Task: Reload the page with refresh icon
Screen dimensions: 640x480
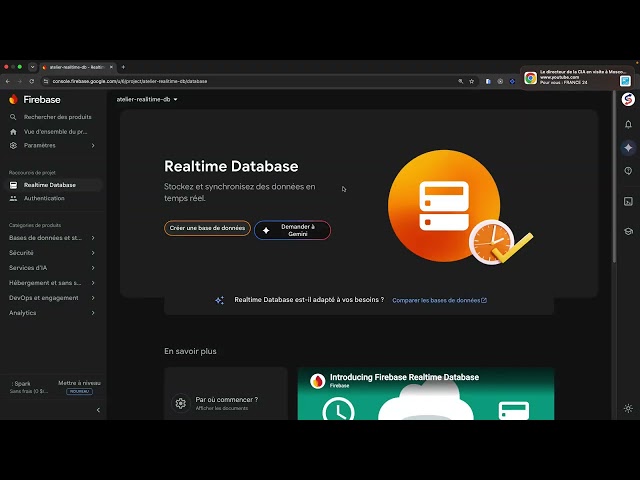Action: click(31, 81)
